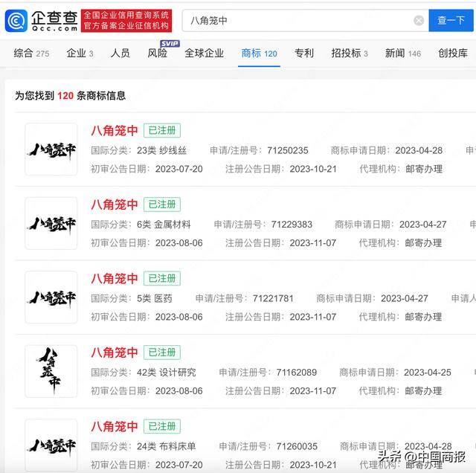Open the 人员 tab
The height and width of the screenshot is (473, 476).
coord(120,54)
